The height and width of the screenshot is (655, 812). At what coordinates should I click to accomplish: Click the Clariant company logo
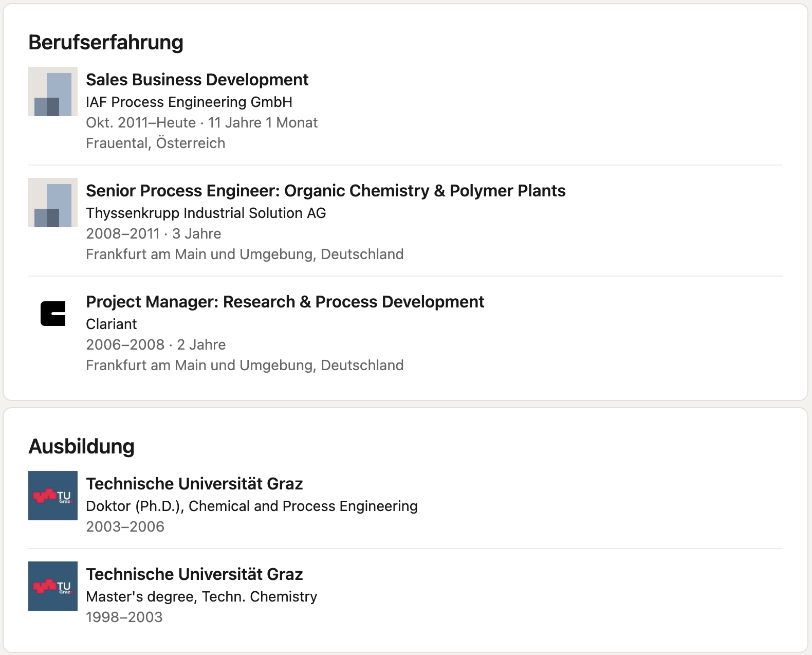click(53, 314)
